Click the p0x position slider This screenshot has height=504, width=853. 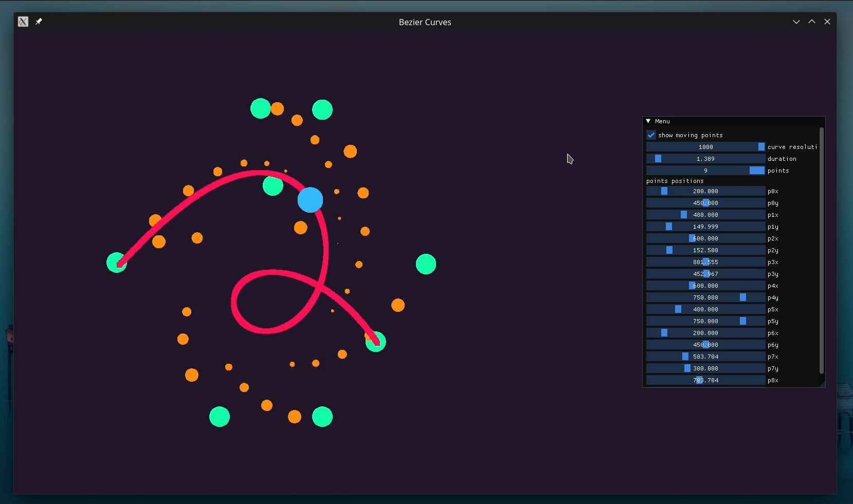(x=705, y=191)
